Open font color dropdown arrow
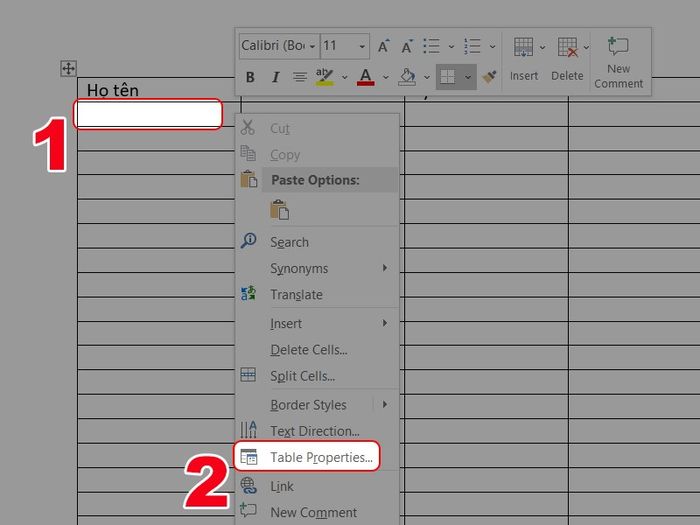The width and height of the screenshot is (700, 525). (x=386, y=77)
